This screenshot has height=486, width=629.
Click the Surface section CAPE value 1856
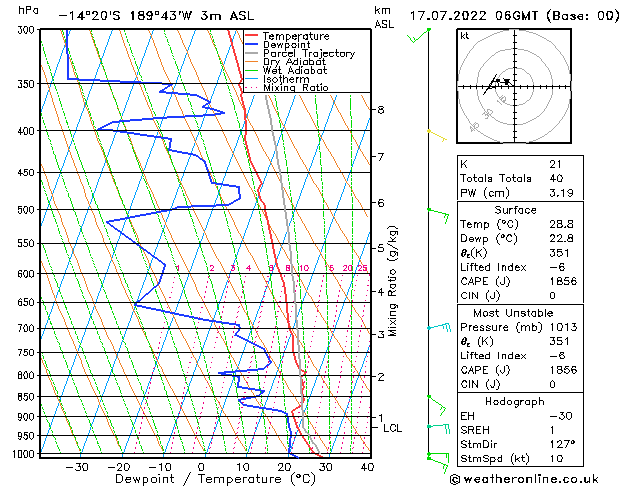click(x=563, y=281)
